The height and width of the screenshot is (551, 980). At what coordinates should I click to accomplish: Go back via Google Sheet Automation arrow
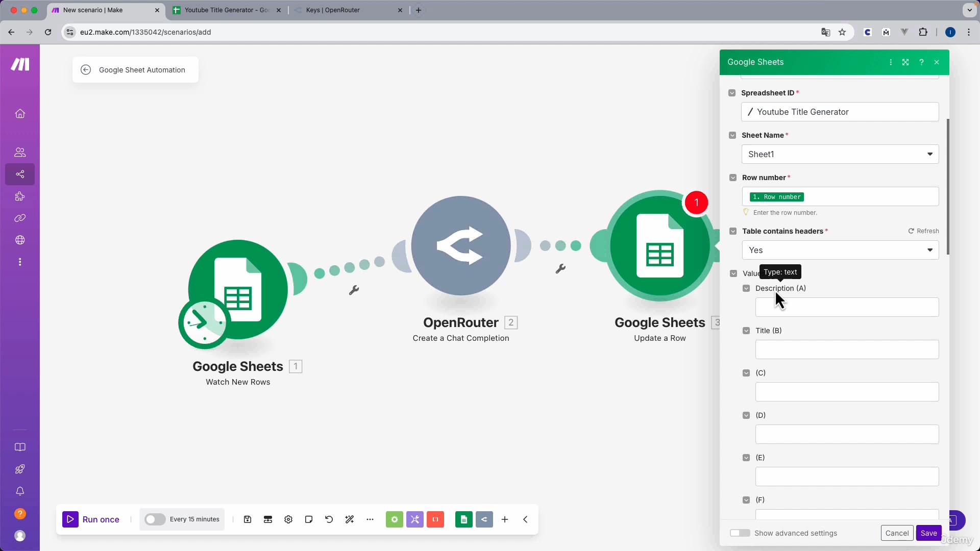coord(86,70)
